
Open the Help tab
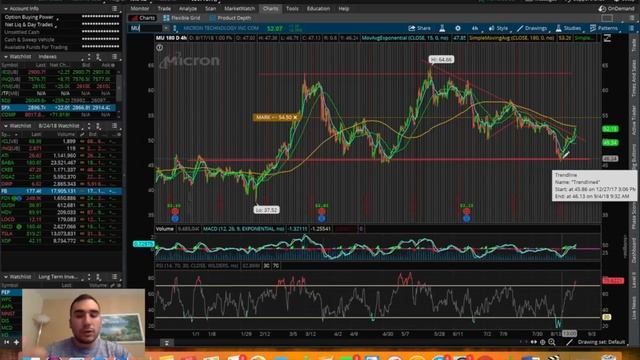pos(344,9)
